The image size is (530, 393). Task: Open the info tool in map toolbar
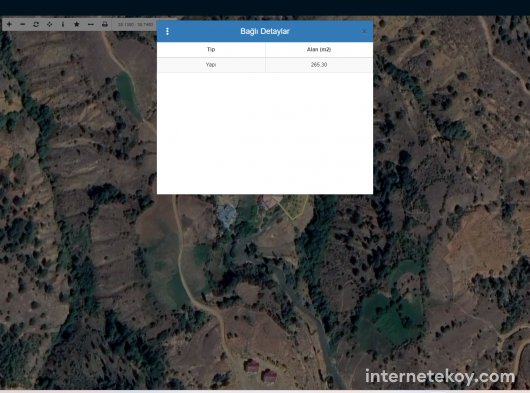click(x=63, y=24)
